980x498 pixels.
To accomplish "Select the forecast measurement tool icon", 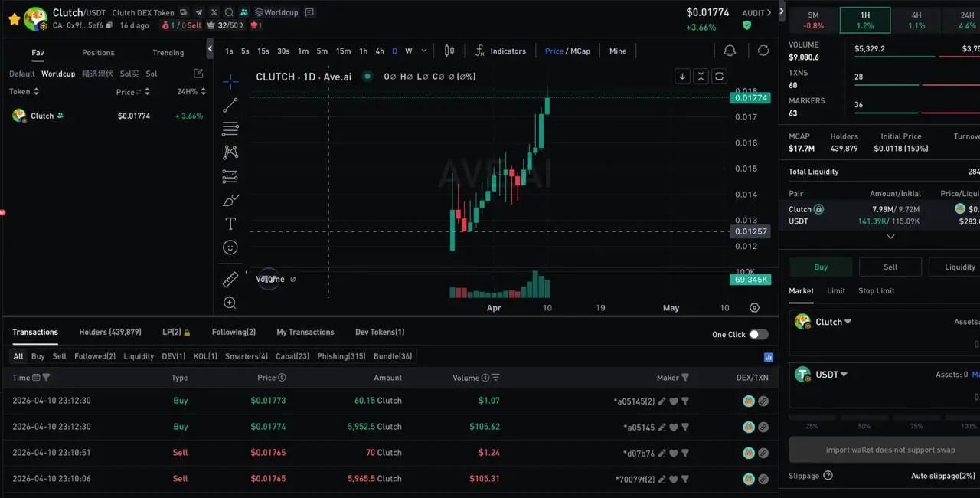I will click(x=230, y=176).
